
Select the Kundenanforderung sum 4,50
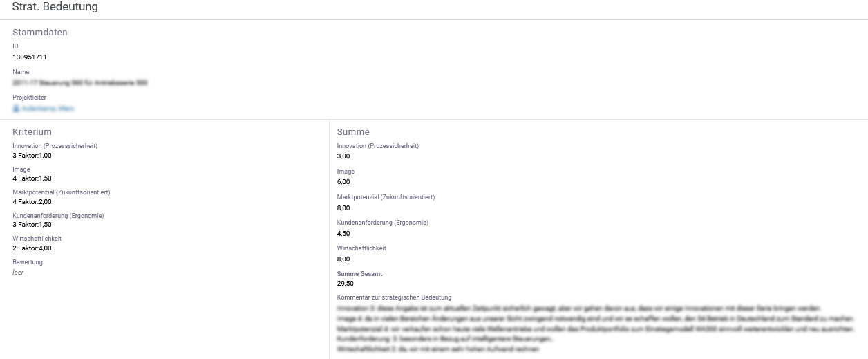[343, 234]
